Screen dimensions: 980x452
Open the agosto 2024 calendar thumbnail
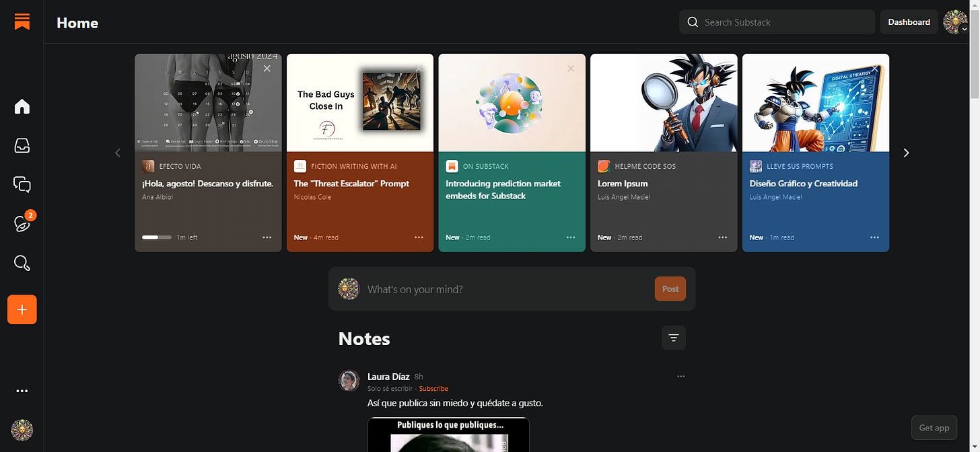(x=208, y=103)
